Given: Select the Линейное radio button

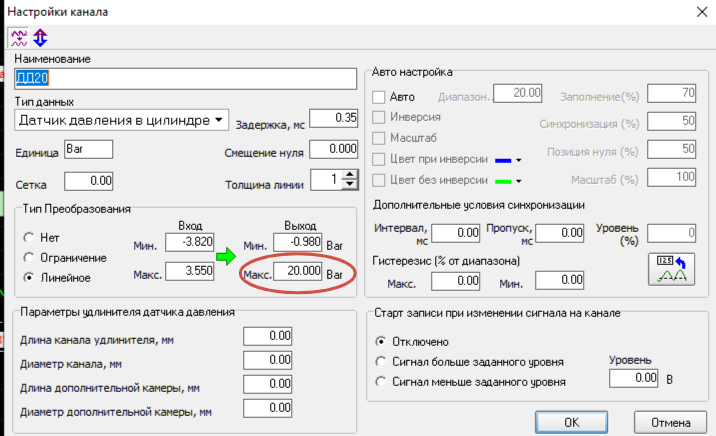Looking at the screenshot, I should 29,278.
